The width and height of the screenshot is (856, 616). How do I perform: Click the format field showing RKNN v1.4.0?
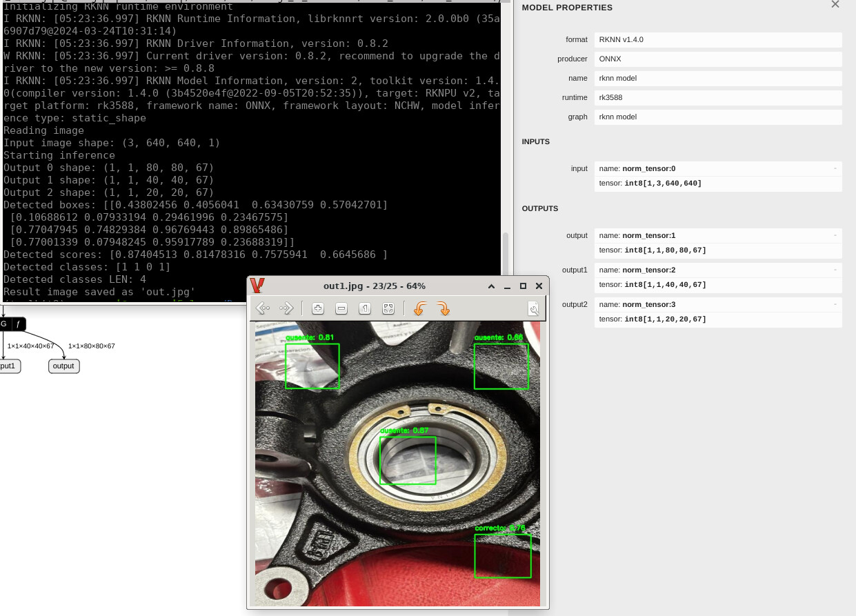717,40
